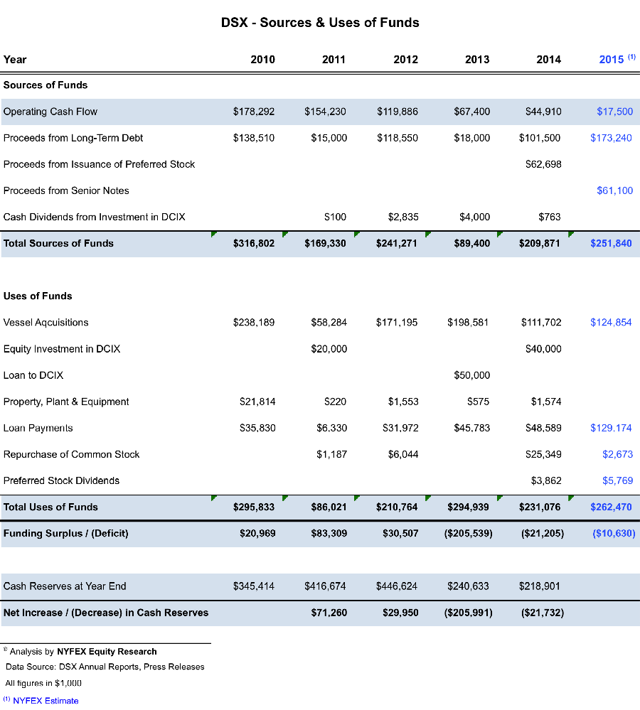The image size is (640, 710).
Task: Click the 'NYFEX Equity Research' credit text
Action: point(106,652)
